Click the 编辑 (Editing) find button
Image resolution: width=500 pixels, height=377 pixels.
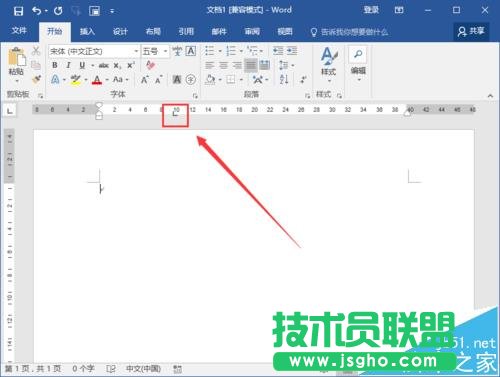(x=358, y=63)
